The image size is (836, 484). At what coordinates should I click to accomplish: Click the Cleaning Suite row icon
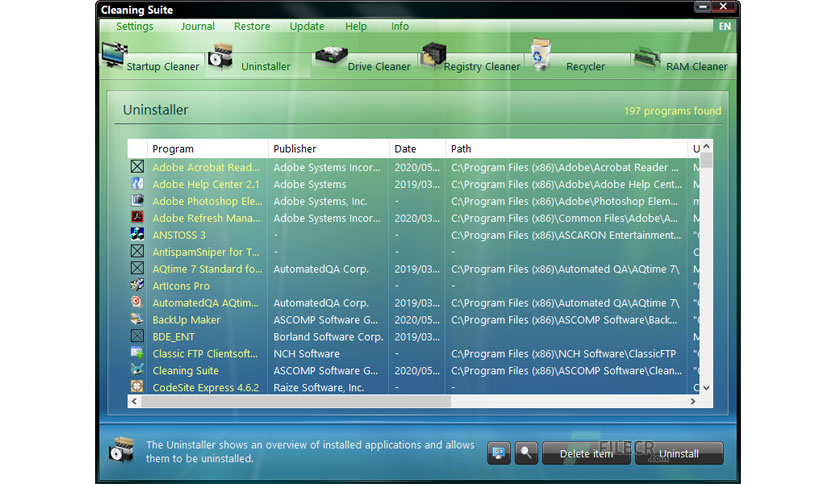click(137, 369)
